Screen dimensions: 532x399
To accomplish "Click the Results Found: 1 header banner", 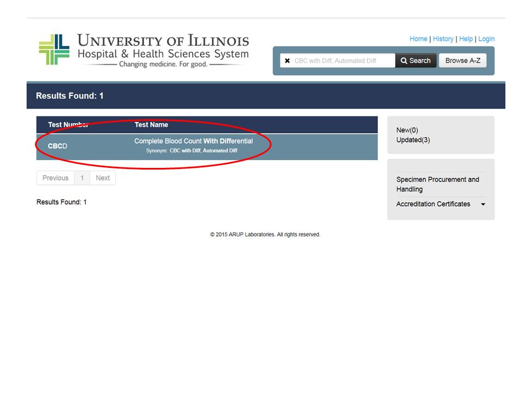I will click(266, 96).
